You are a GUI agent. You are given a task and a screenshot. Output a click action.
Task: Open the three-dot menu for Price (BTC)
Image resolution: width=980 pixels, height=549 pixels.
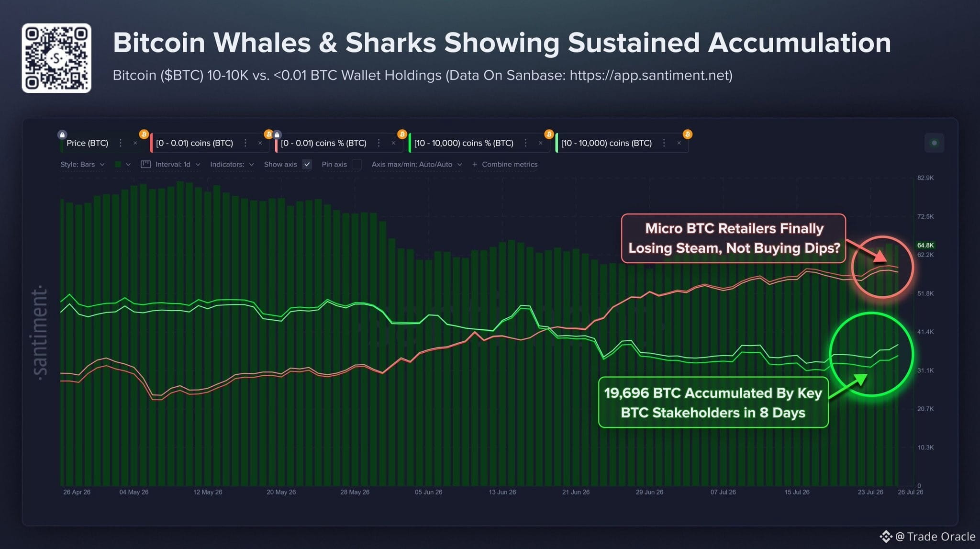(121, 143)
